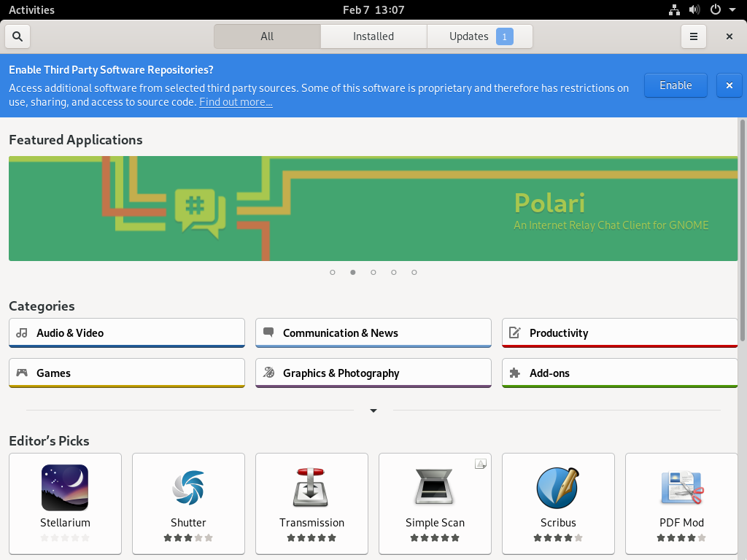Open the Audio & Video category

click(127, 332)
